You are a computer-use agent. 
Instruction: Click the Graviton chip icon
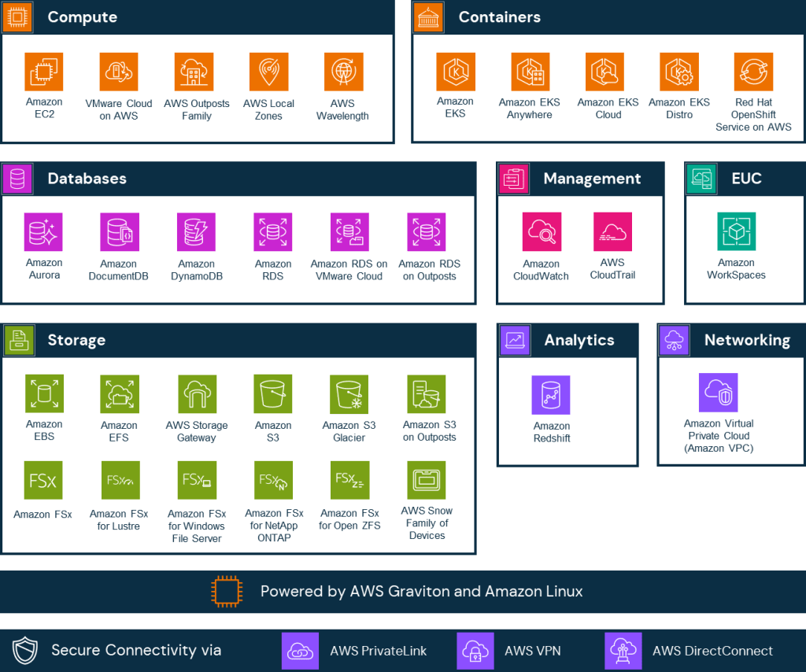(x=227, y=592)
